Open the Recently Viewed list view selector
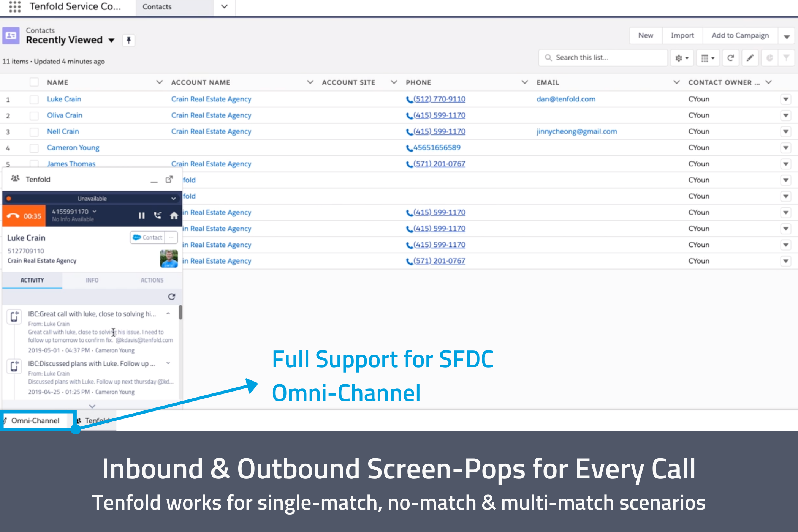The height and width of the screenshot is (532, 798). [111, 40]
